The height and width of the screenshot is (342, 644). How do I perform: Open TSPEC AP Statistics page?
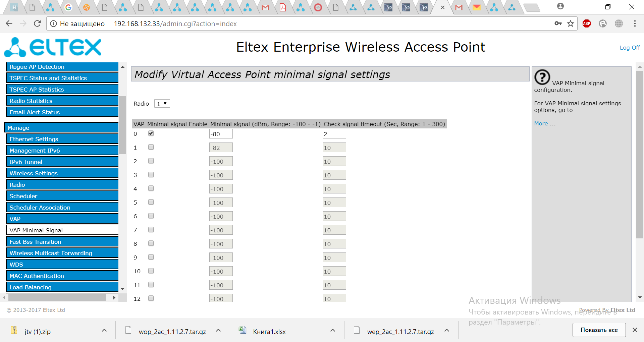click(62, 90)
